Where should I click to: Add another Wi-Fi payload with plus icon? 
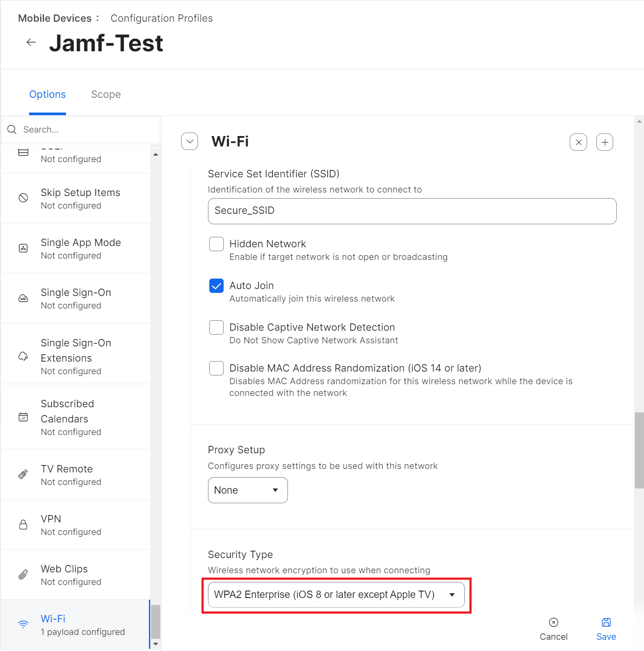[x=604, y=142]
